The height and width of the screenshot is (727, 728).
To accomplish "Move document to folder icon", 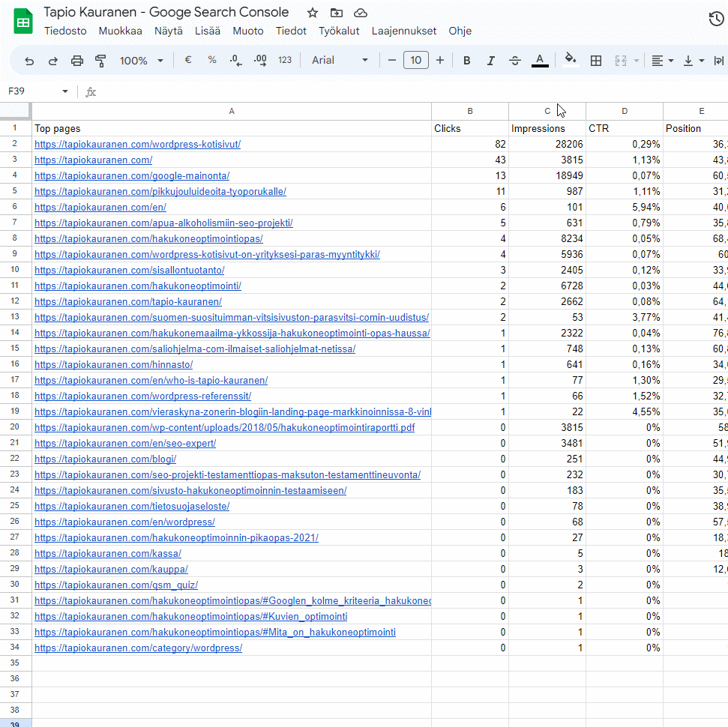I will (x=337, y=13).
